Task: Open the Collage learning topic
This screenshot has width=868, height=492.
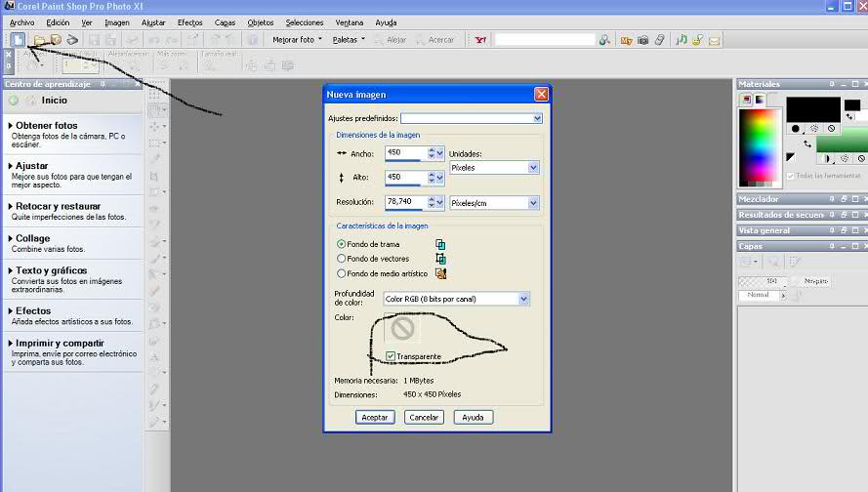Action: 32,238
